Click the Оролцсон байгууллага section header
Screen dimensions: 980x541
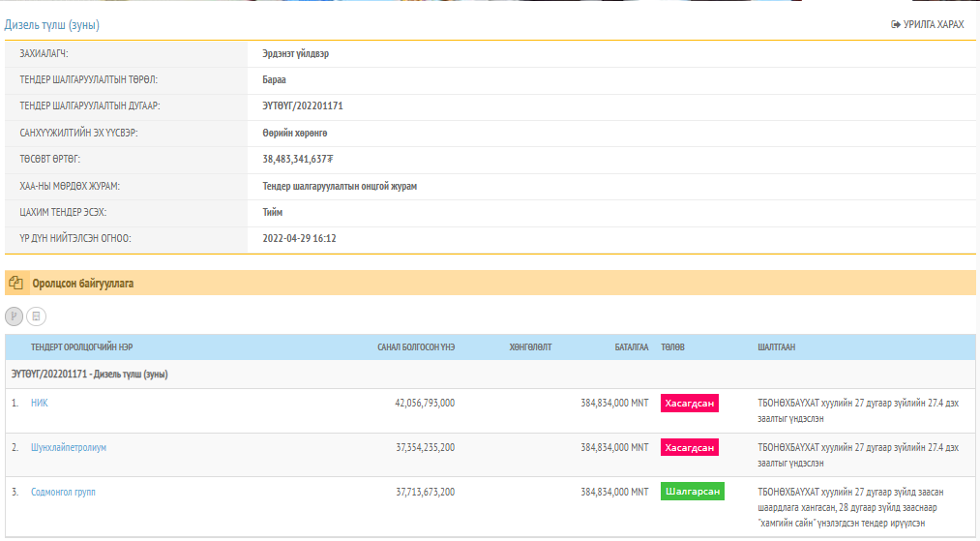click(x=82, y=284)
